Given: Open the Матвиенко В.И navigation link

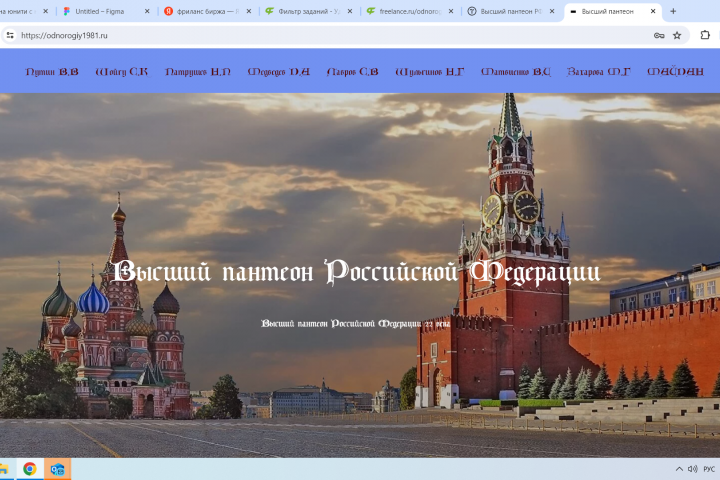Looking at the screenshot, I should coord(516,72).
